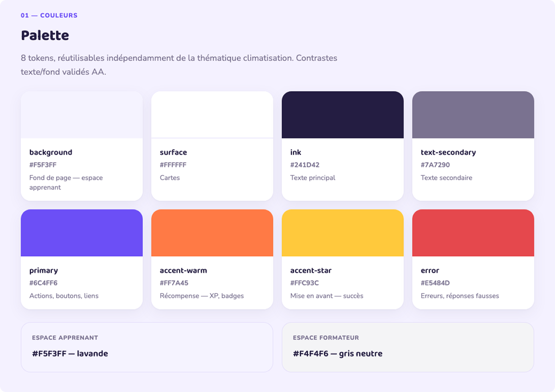This screenshot has height=392, width=555.
Task: Open the Espace Apprenant lavande card
Action: pos(147,347)
